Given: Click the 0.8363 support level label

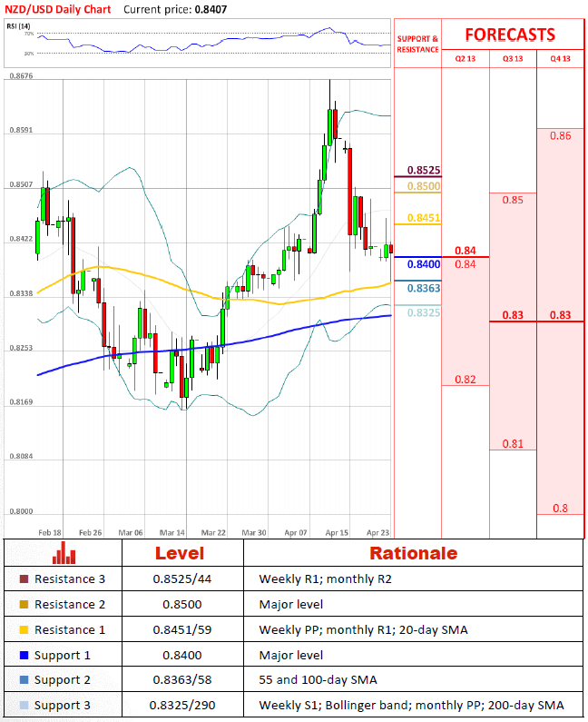Looking at the screenshot, I should coord(424,288).
